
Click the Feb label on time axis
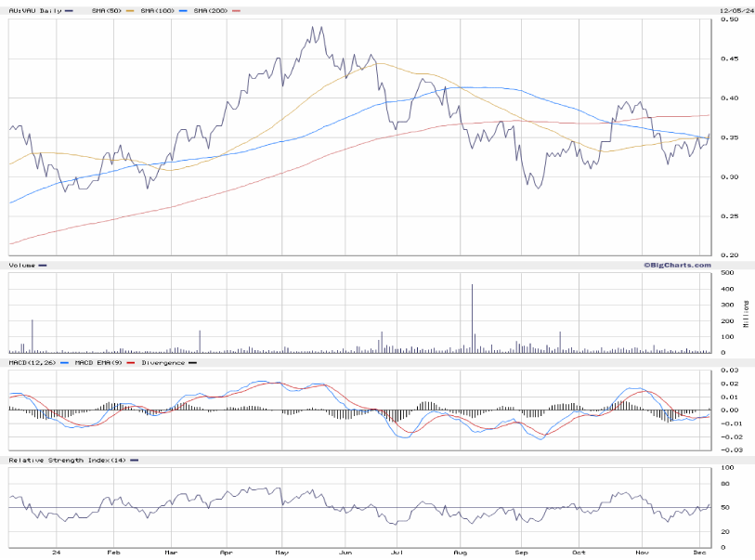tap(113, 550)
